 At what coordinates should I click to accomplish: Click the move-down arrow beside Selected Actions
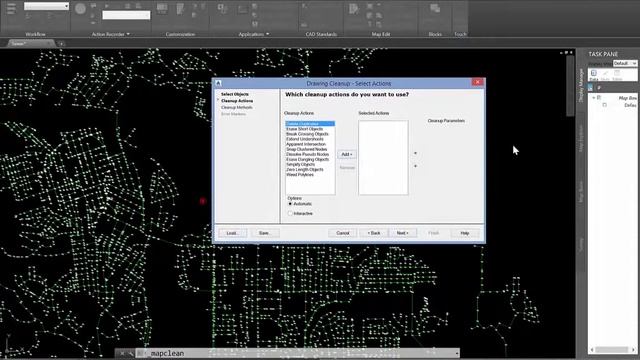coord(416,166)
